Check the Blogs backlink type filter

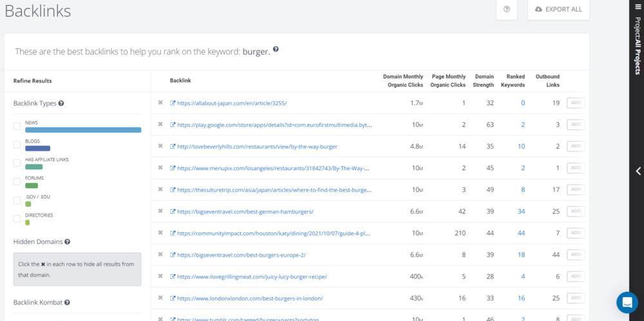tap(17, 144)
